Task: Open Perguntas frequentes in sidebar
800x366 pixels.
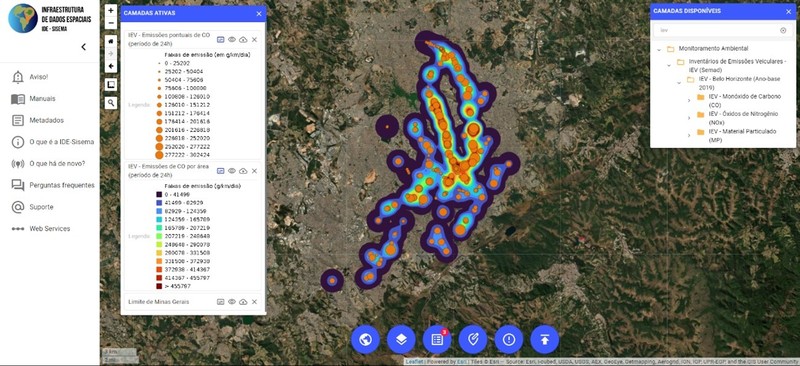Action: pos(61,185)
